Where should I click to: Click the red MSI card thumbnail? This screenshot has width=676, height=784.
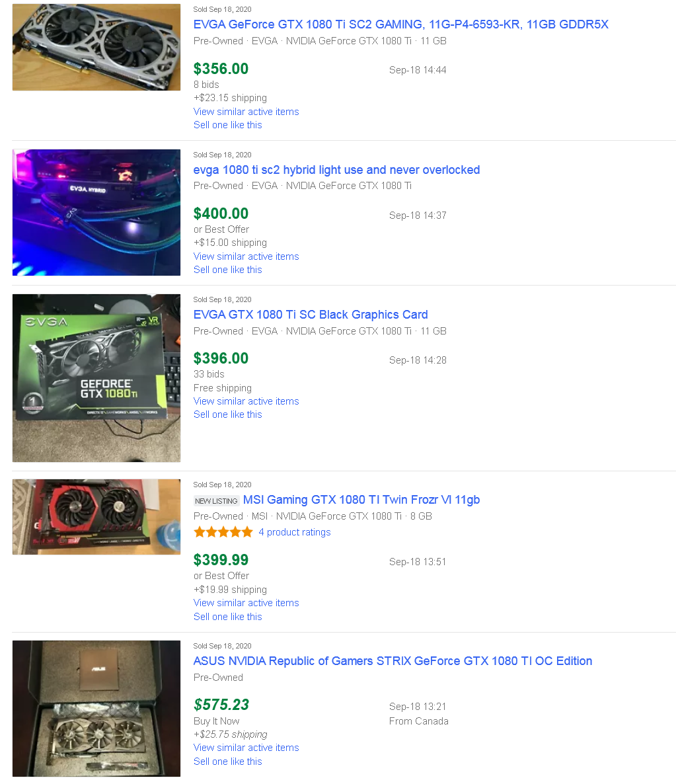[96, 517]
